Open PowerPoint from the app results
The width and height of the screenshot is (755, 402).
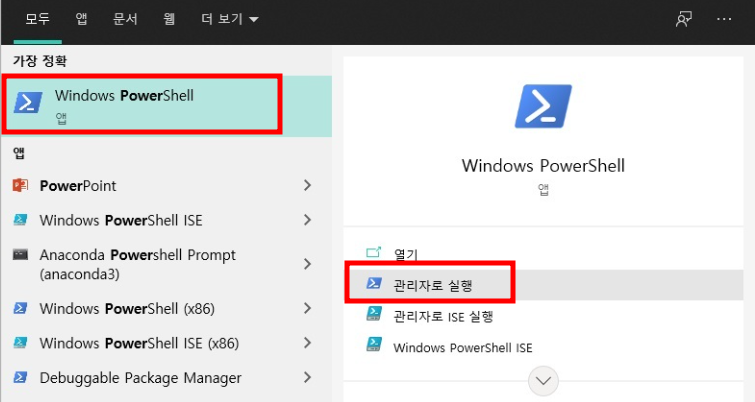[167, 186]
